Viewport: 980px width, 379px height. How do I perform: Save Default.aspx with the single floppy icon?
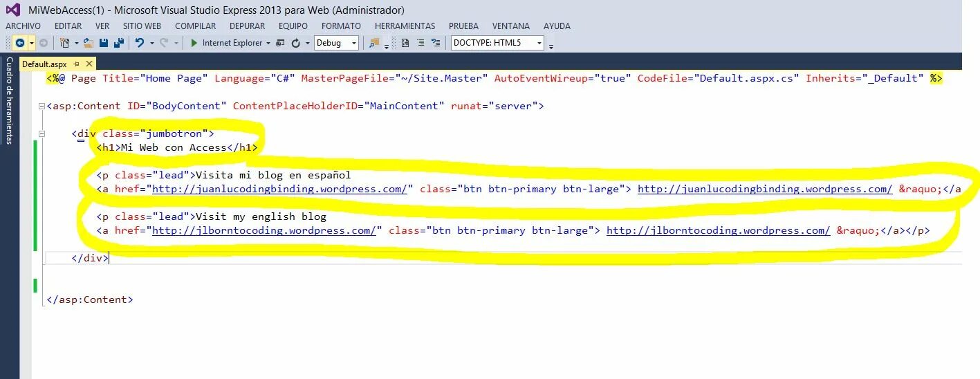[x=104, y=43]
